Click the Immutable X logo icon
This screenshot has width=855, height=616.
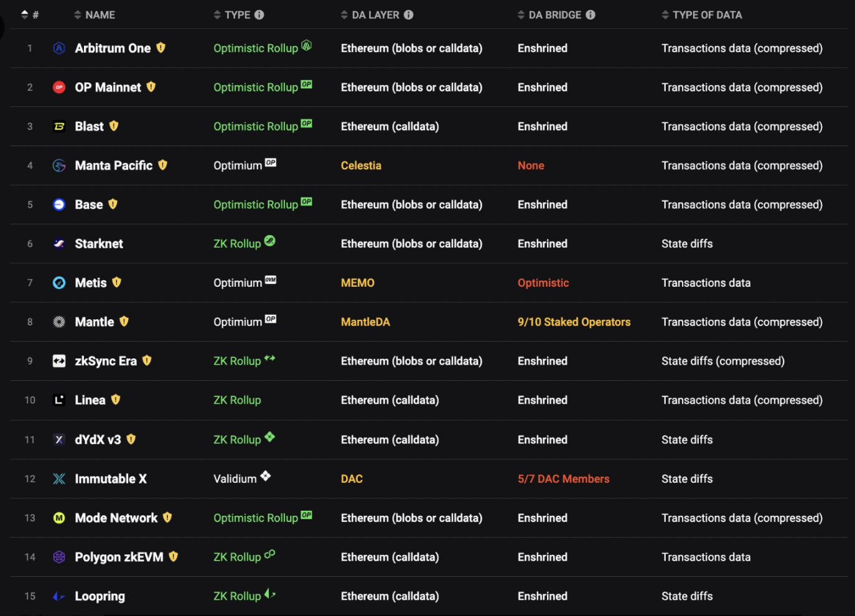click(59, 478)
